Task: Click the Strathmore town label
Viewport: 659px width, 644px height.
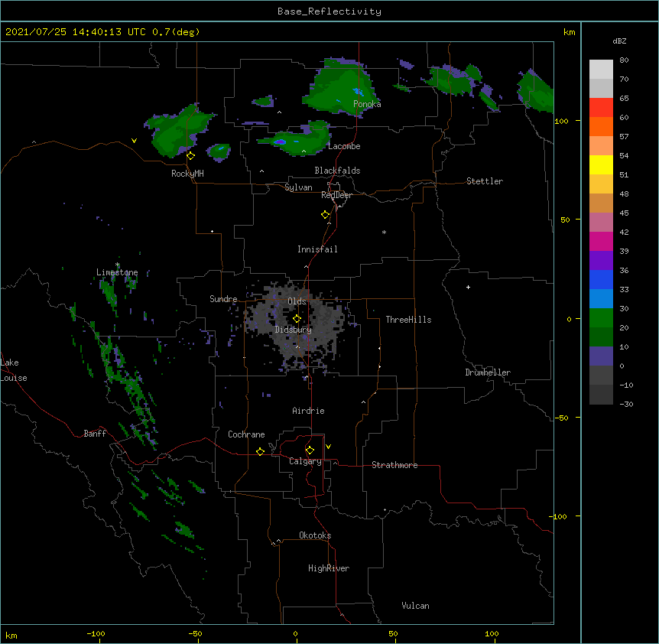Action: 394,465
